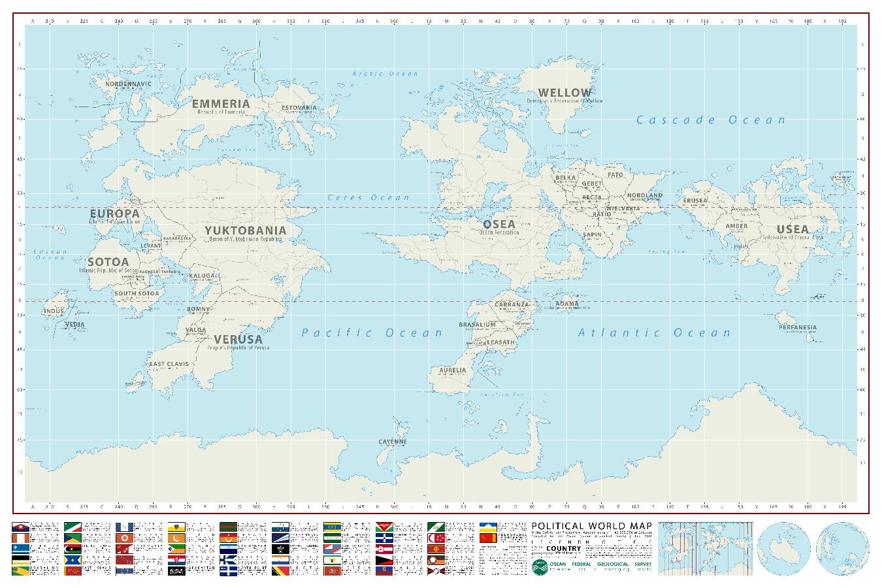Click the orange flag with white crescent
Screen dimensions: 882x588
pos(176,538)
